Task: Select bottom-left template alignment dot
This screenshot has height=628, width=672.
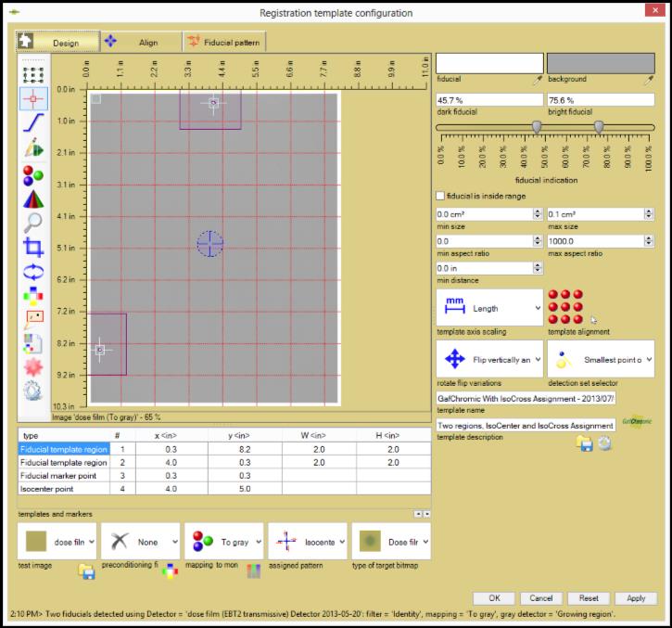Action: 553,319
